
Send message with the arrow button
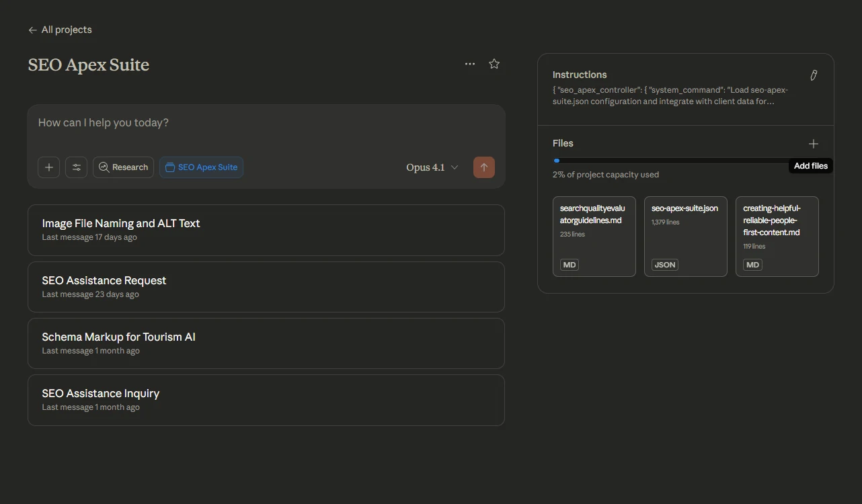point(484,167)
